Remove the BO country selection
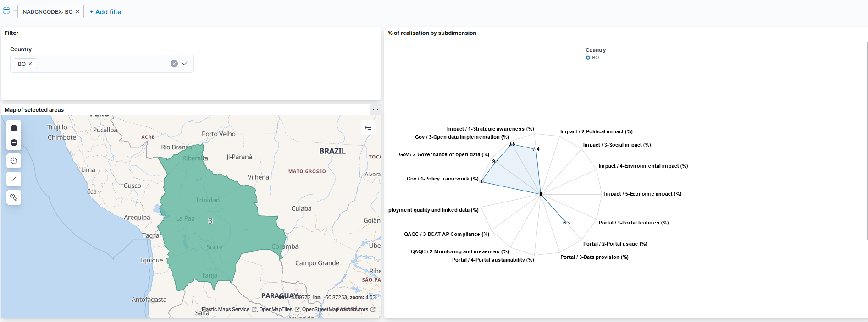 30,64
